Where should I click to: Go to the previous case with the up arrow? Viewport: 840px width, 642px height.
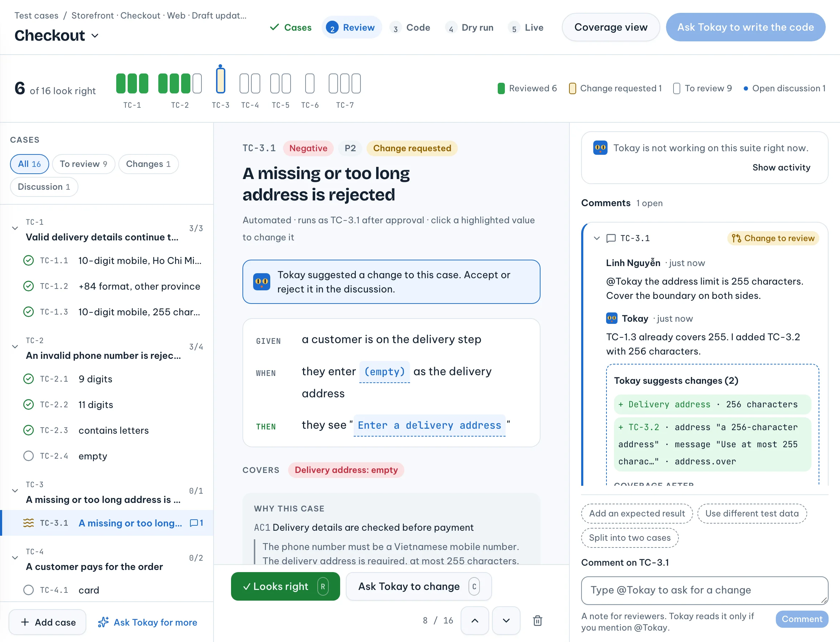point(475,621)
